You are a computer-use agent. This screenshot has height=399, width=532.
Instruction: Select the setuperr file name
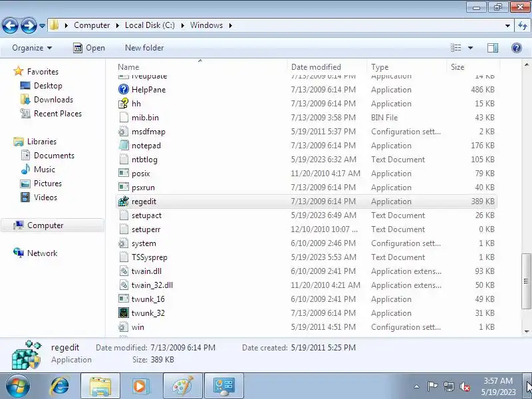point(146,229)
